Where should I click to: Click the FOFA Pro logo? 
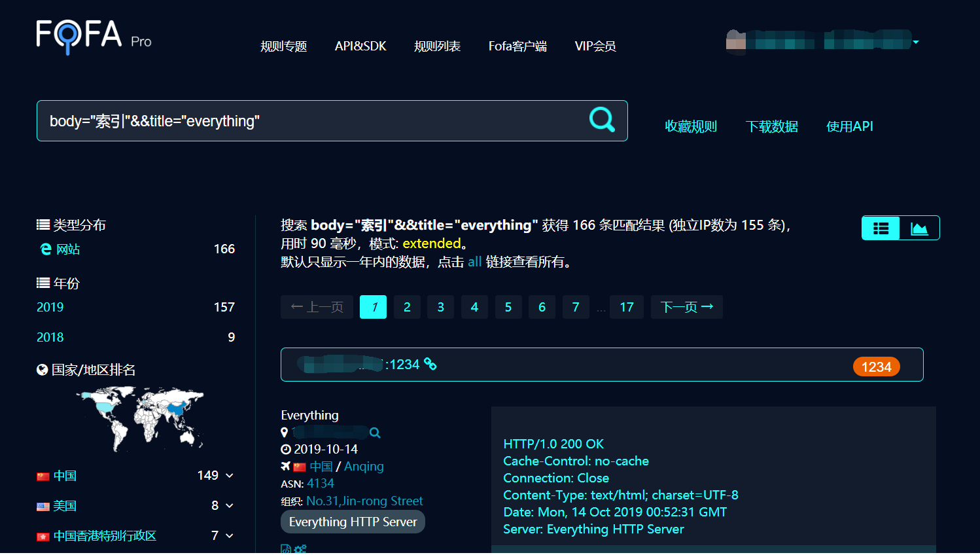[94, 36]
